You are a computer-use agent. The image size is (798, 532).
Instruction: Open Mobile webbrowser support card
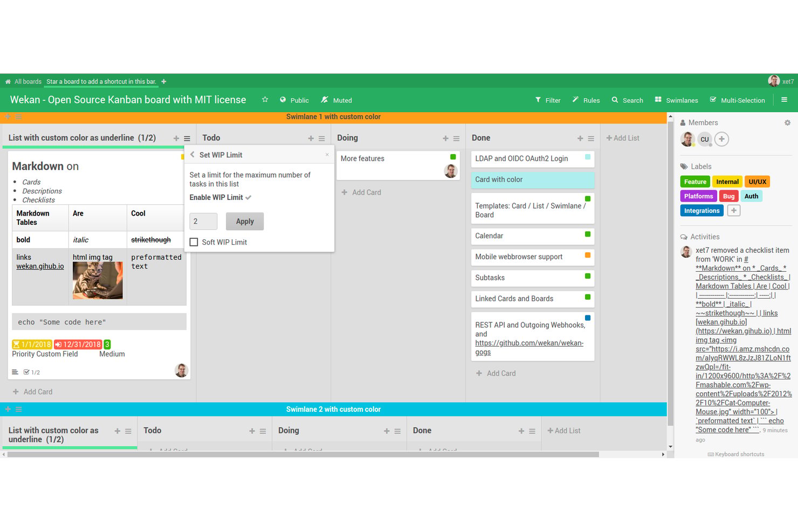pos(533,257)
